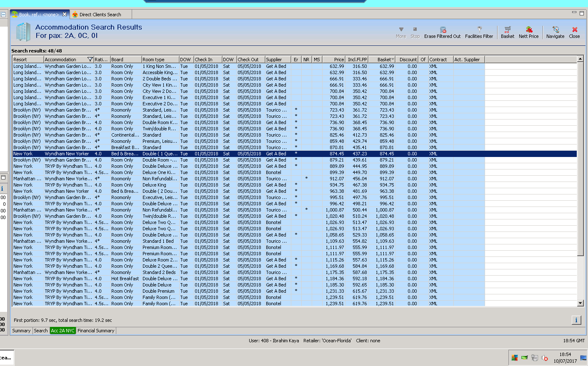
Task: Click the blue 'i' icon in left panel
Action: 3,189
